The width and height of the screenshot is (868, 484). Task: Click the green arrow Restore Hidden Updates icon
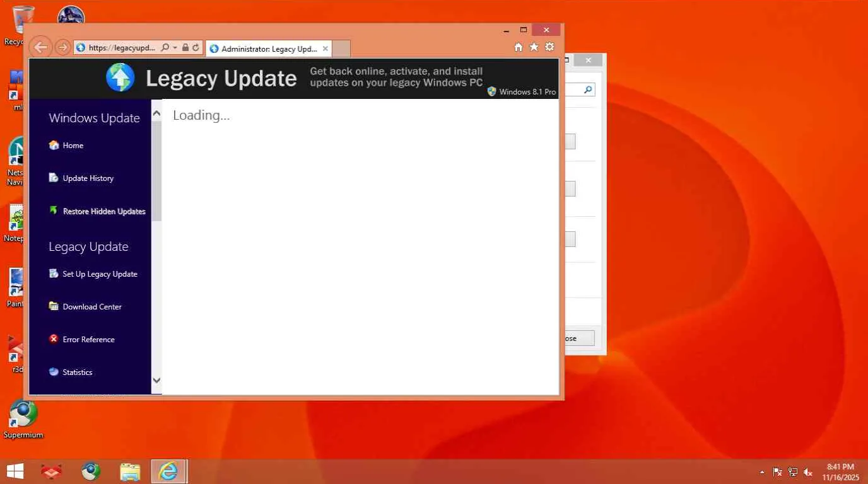(54, 210)
